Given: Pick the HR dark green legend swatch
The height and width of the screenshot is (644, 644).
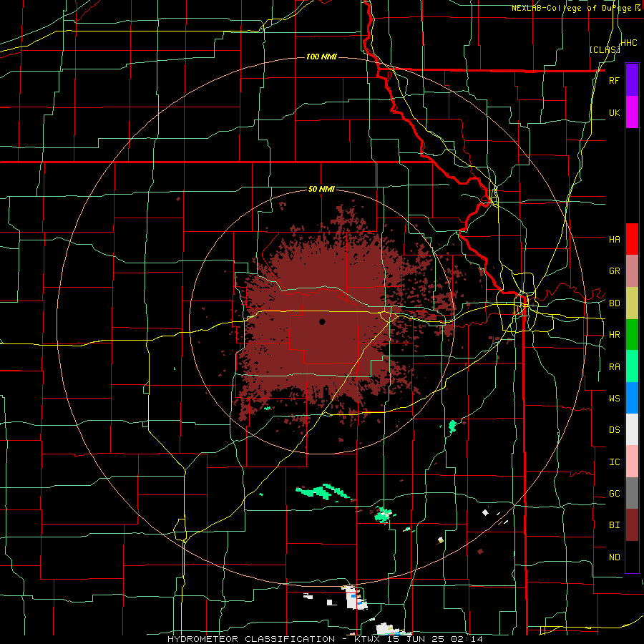Looking at the screenshot, I should pyautogui.click(x=632, y=335).
